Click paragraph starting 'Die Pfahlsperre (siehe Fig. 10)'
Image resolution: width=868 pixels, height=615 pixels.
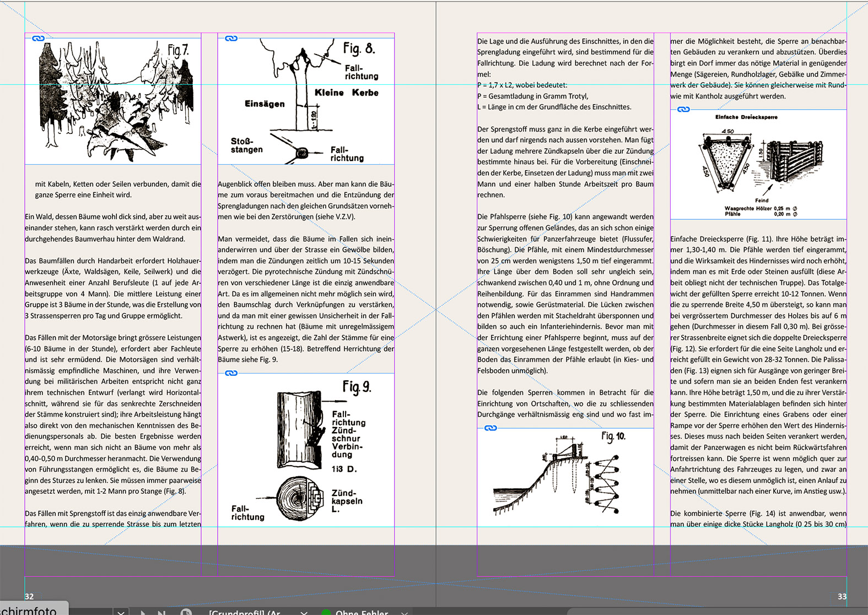click(x=565, y=294)
